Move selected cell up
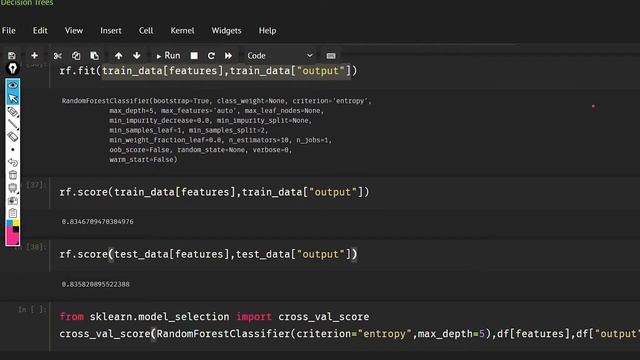 pyautogui.click(x=118, y=56)
